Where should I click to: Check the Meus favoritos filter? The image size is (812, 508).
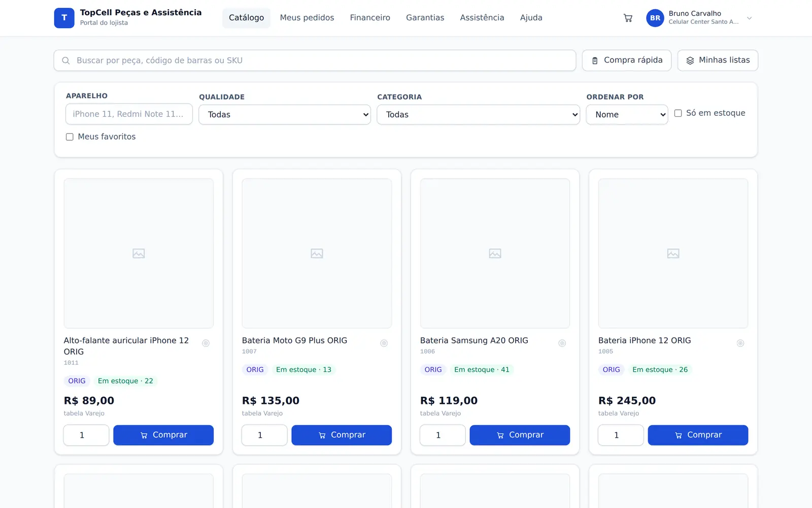[70, 137]
